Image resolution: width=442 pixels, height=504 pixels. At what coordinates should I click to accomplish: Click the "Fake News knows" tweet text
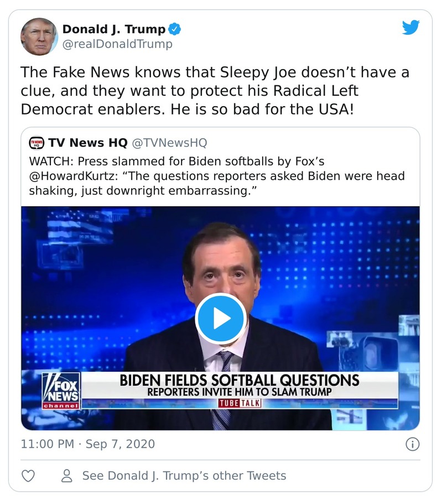[x=215, y=91]
